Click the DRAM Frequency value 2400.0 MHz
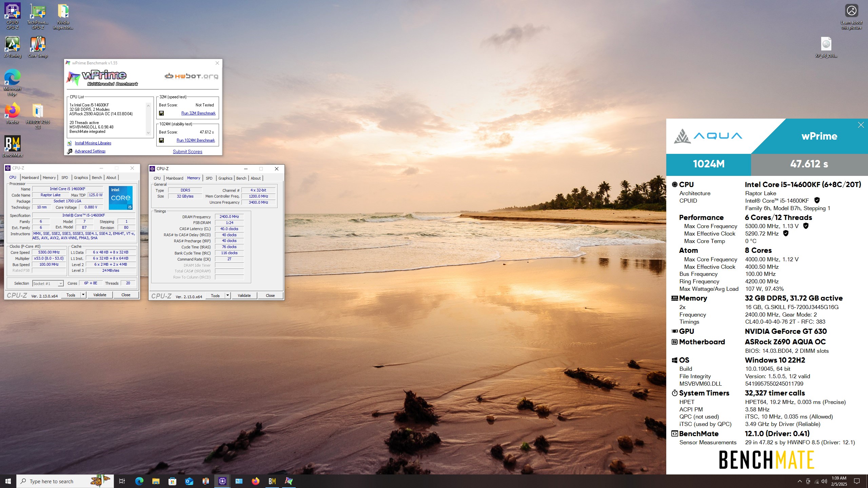The height and width of the screenshot is (488, 868). [x=229, y=217]
